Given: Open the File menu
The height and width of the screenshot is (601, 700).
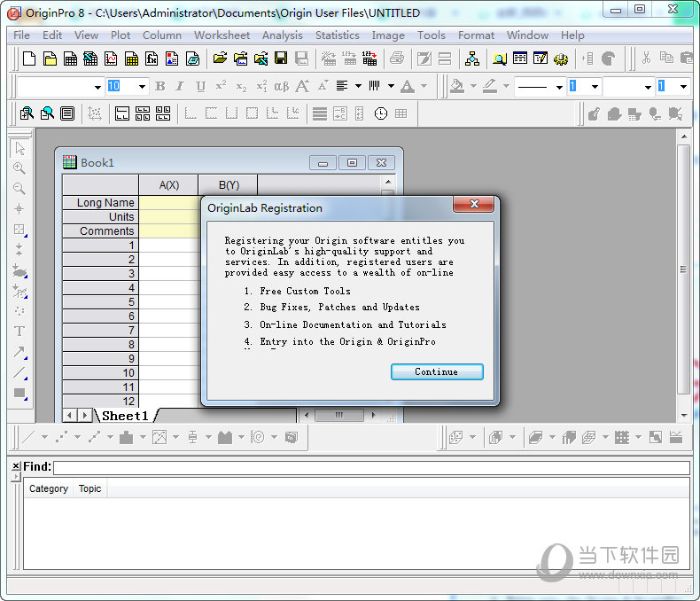Looking at the screenshot, I should 21,35.
